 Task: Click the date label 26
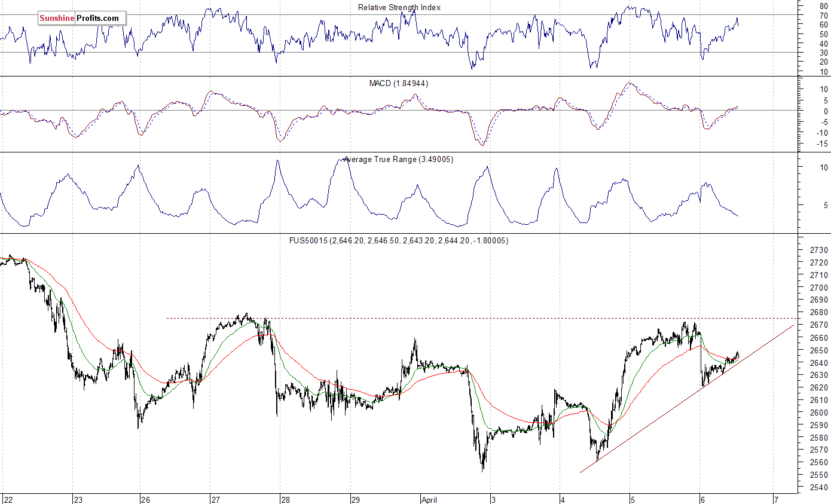(145, 499)
